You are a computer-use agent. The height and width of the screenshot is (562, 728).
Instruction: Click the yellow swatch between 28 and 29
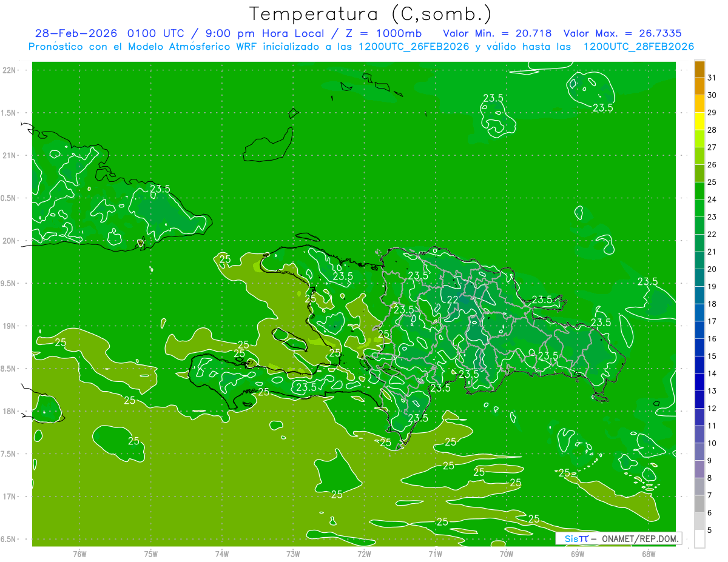[699, 121]
